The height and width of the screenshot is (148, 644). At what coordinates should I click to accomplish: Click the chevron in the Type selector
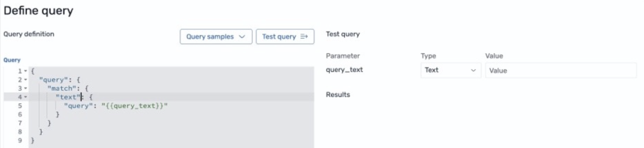[473, 70]
